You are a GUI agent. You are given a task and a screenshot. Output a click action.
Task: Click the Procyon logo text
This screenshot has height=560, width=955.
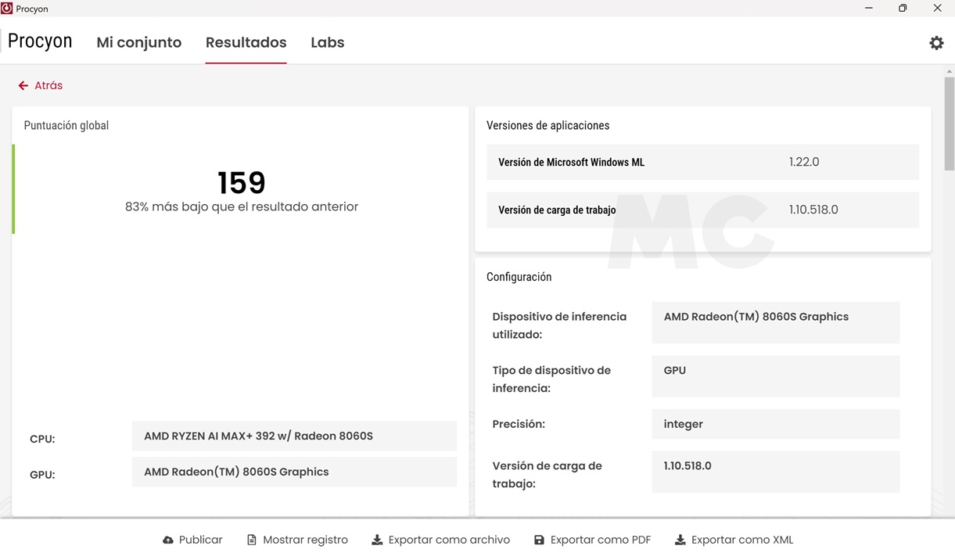40,41
